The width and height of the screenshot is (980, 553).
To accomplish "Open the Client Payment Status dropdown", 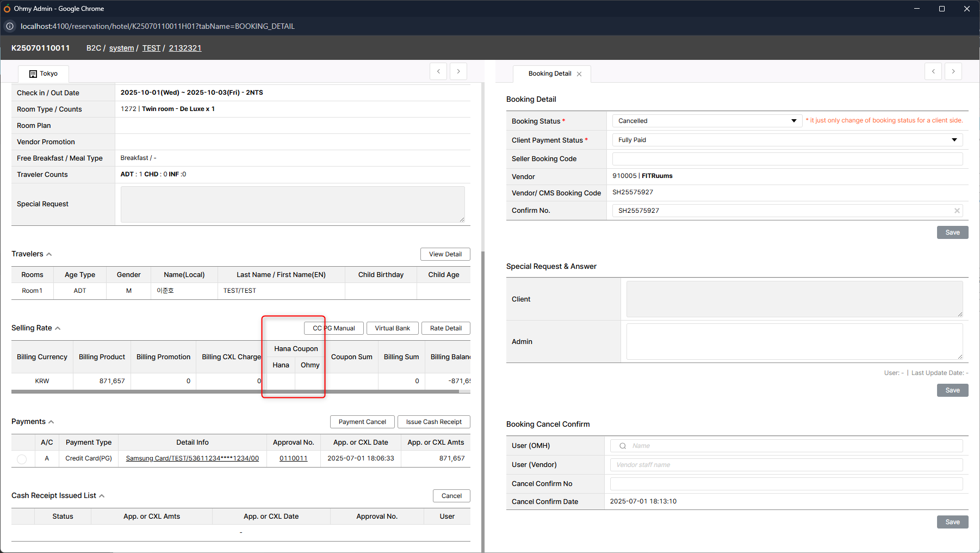I will point(787,140).
